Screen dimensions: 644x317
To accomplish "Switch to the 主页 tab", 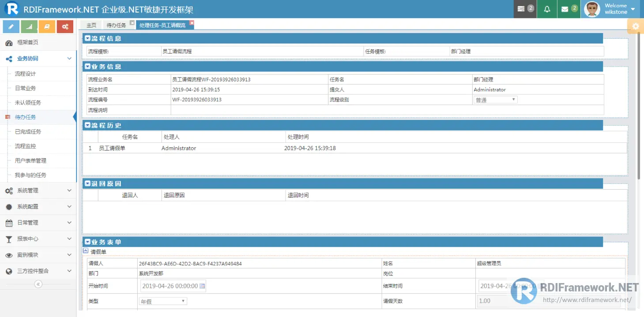I will [x=91, y=25].
